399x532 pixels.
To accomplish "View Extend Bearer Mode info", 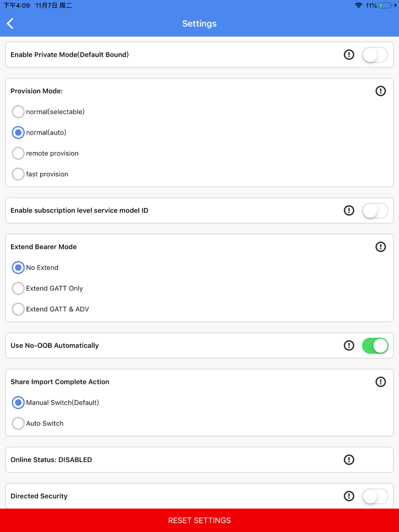I will pos(380,247).
